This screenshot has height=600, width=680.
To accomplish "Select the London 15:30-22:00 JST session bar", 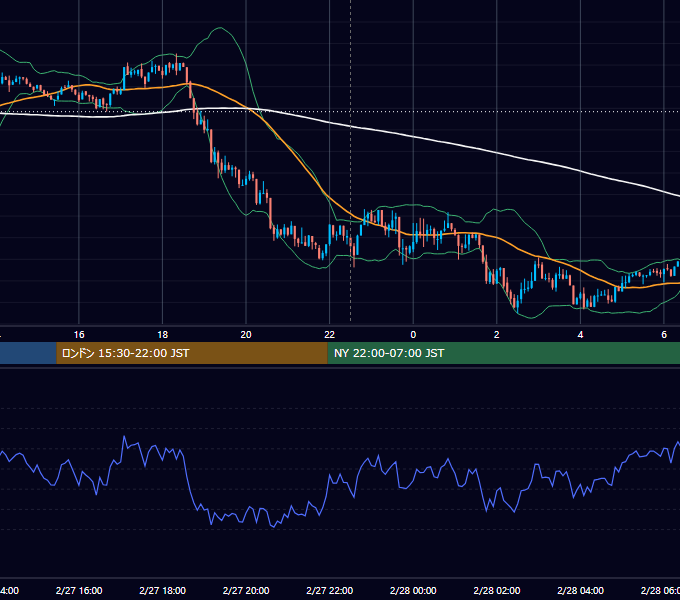I will (192, 353).
